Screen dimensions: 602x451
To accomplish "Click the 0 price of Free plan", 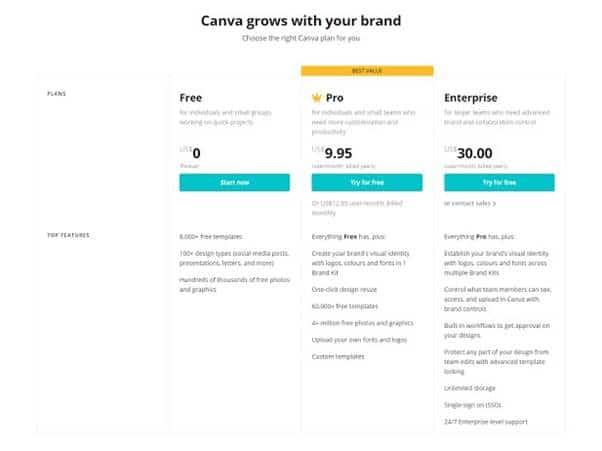I will click(x=196, y=154).
